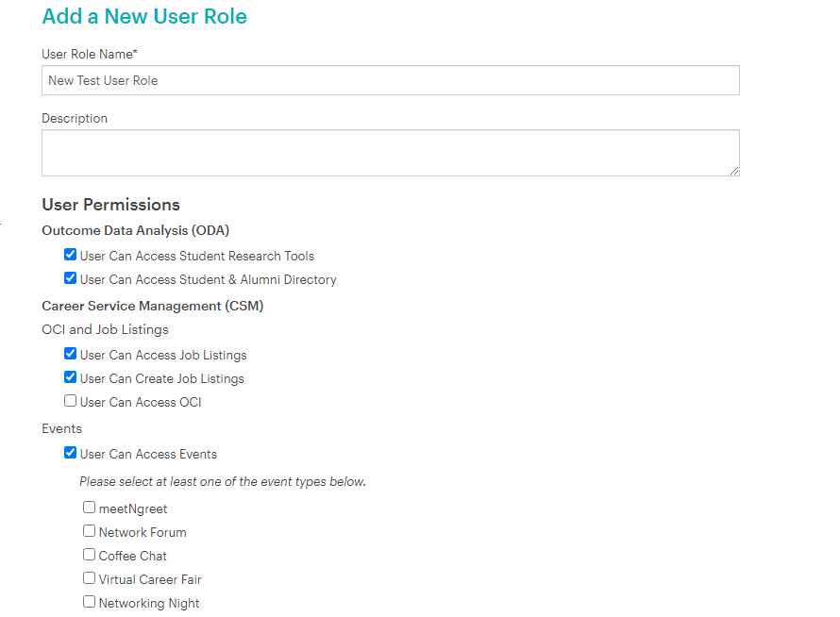Enable the Virtual Career Fair checkbox
The width and height of the screenshot is (840, 617).
coord(90,578)
